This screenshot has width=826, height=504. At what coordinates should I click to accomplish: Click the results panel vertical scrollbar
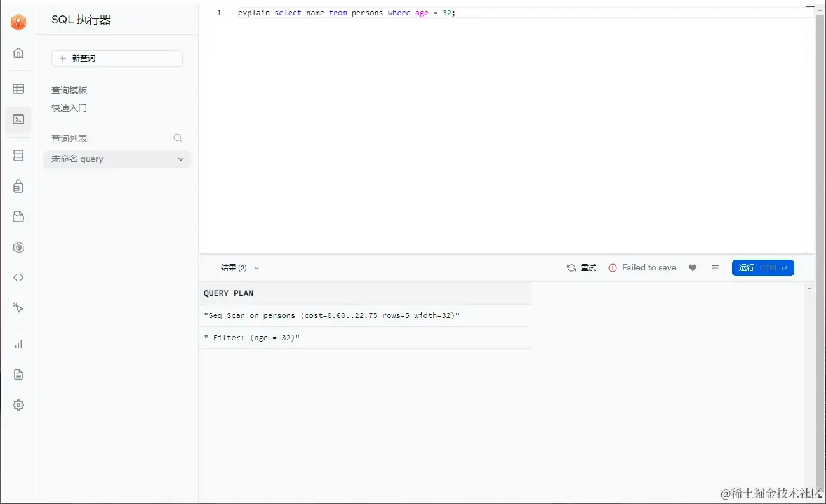pos(809,393)
